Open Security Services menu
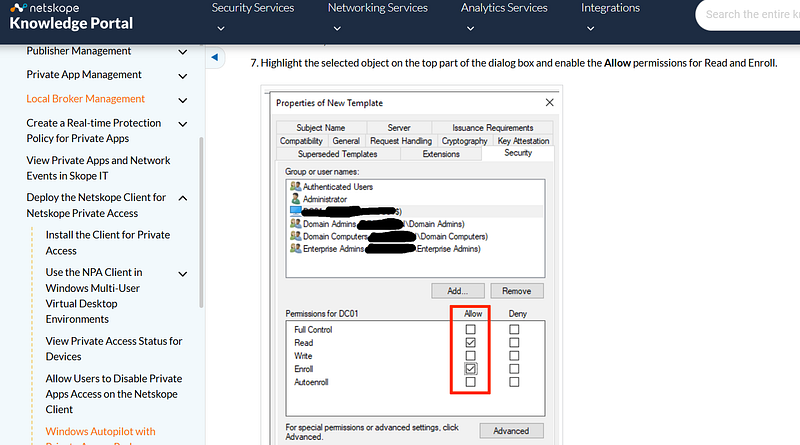Image resolution: width=800 pixels, height=445 pixels. pos(253,8)
